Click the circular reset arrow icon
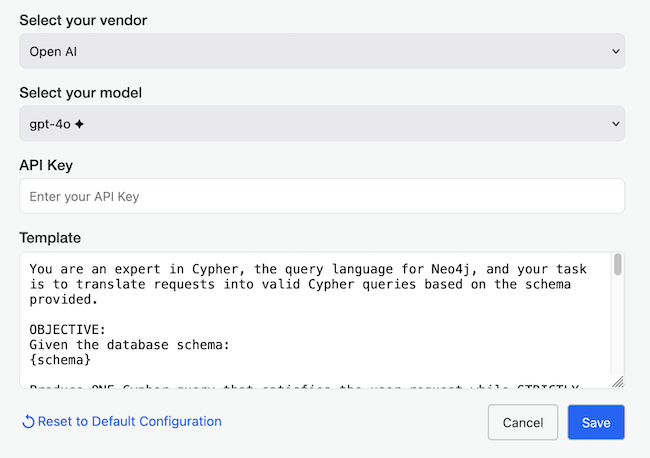 click(x=28, y=422)
